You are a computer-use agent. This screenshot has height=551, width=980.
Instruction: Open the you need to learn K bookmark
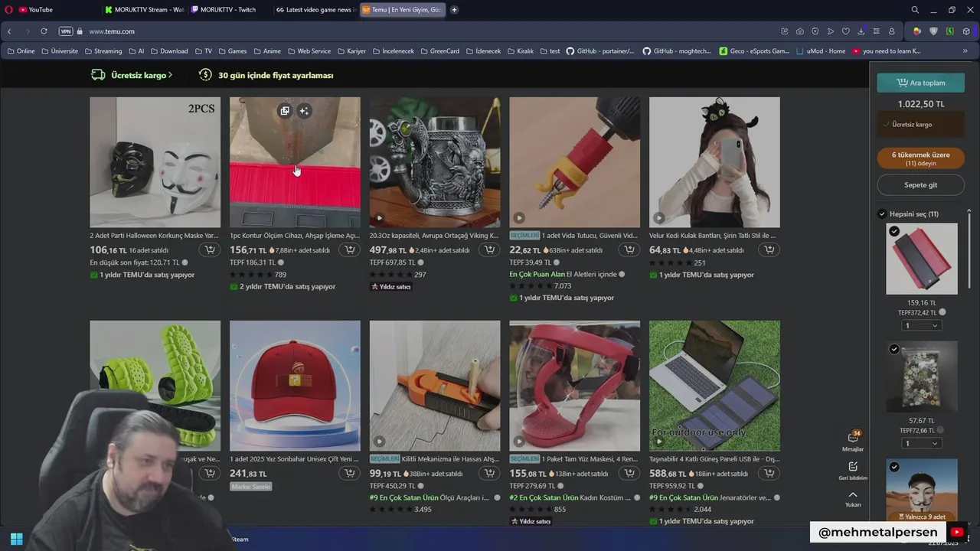[x=887, y=51]
